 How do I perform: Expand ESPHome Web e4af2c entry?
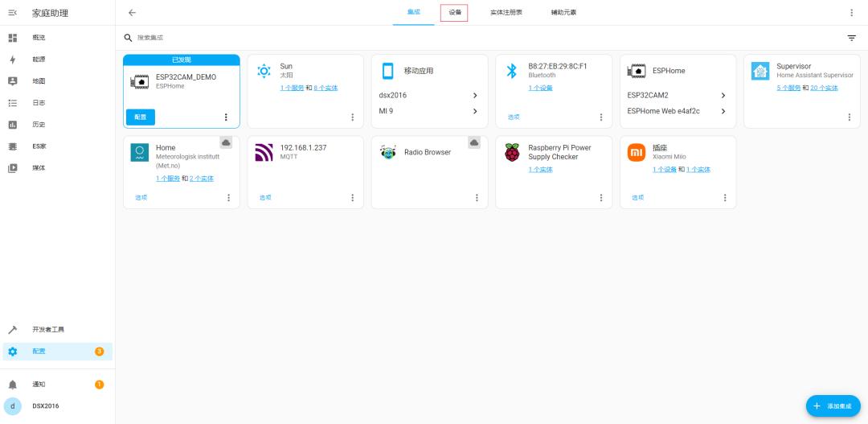click(x=678, y=111)
